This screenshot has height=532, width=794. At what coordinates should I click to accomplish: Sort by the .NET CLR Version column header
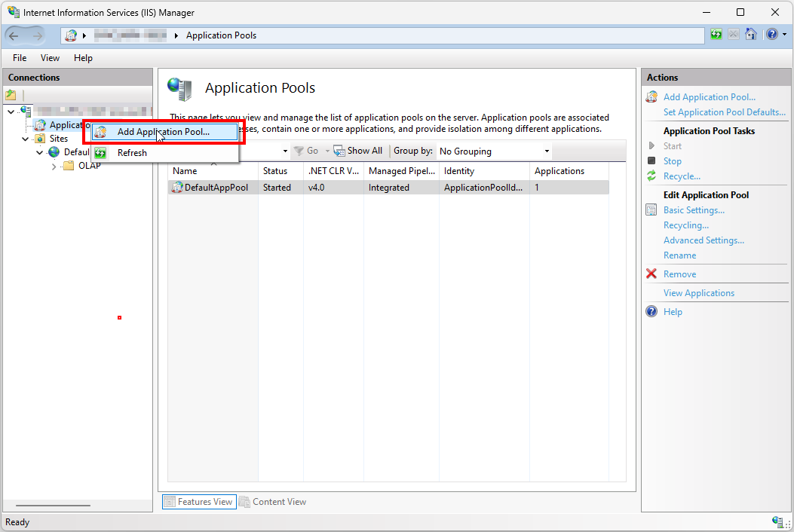click(x=334, y=171)
